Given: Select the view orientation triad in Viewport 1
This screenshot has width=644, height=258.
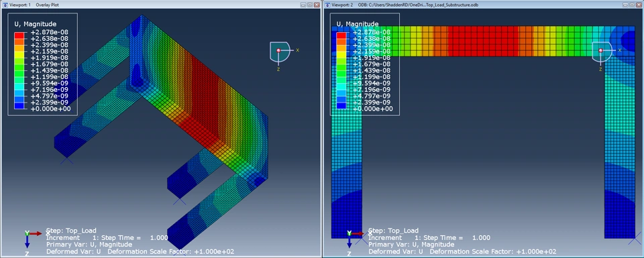Looking at the screenshot, I should click(32, 242).
